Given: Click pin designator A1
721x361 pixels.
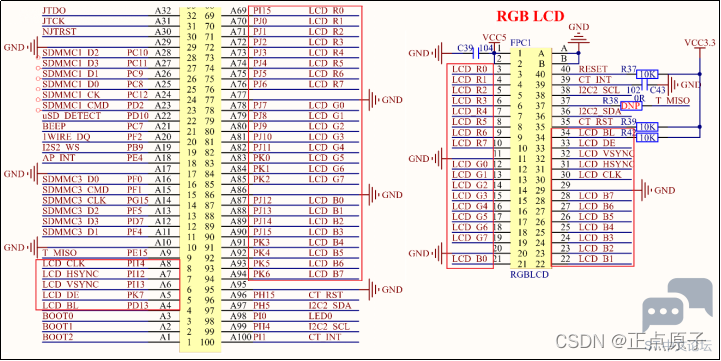Looking at the screenshot, I should [x=165, y=337].
